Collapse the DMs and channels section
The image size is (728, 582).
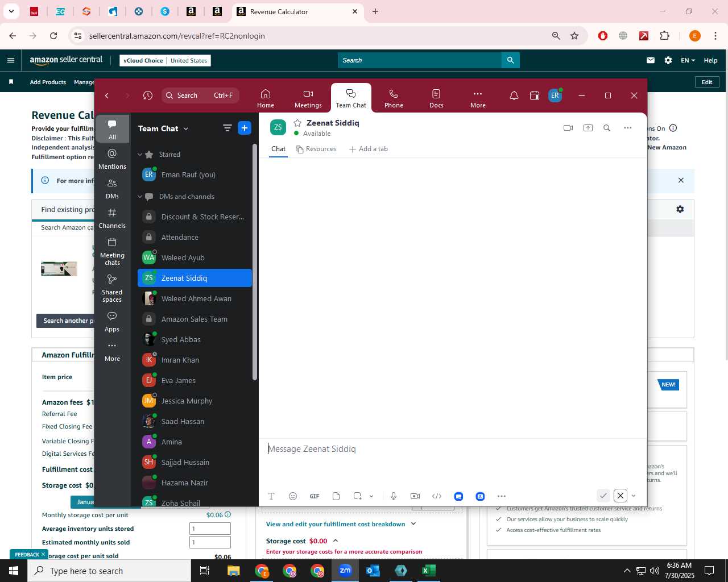pyautogui.click(x=140, y=196)
